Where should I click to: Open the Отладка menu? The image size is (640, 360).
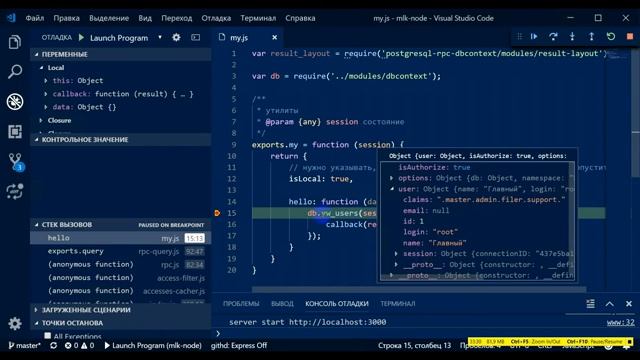pos(216,18)
